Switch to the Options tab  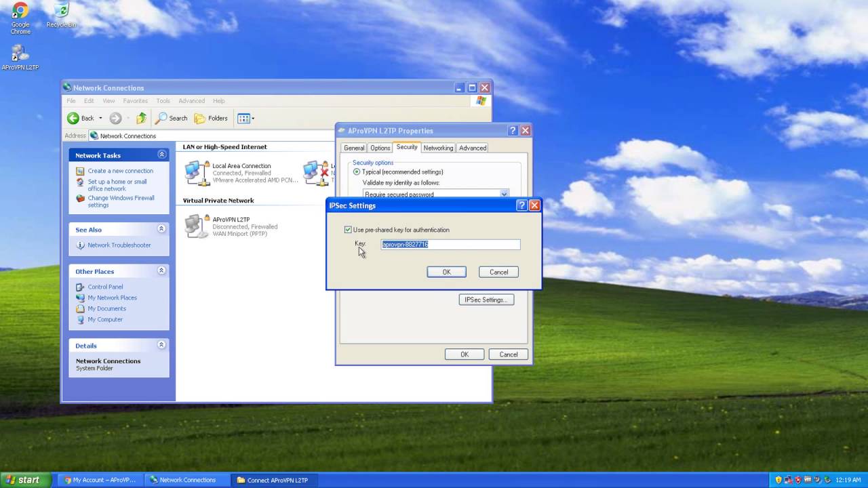380,148
